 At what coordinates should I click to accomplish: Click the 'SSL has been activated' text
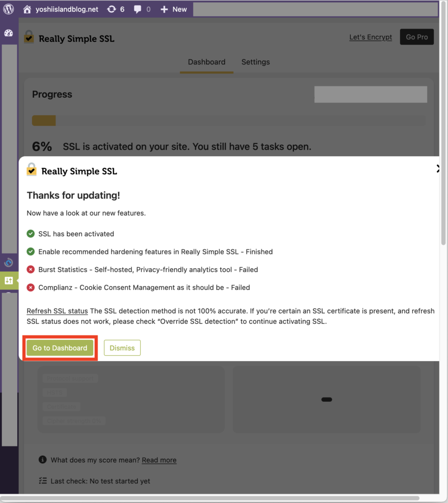tap(76, 234)
